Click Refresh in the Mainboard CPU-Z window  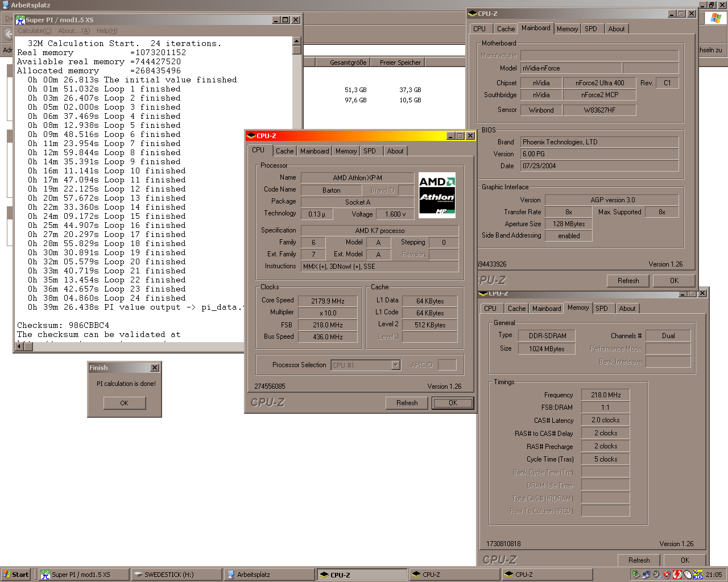[628, 281]
